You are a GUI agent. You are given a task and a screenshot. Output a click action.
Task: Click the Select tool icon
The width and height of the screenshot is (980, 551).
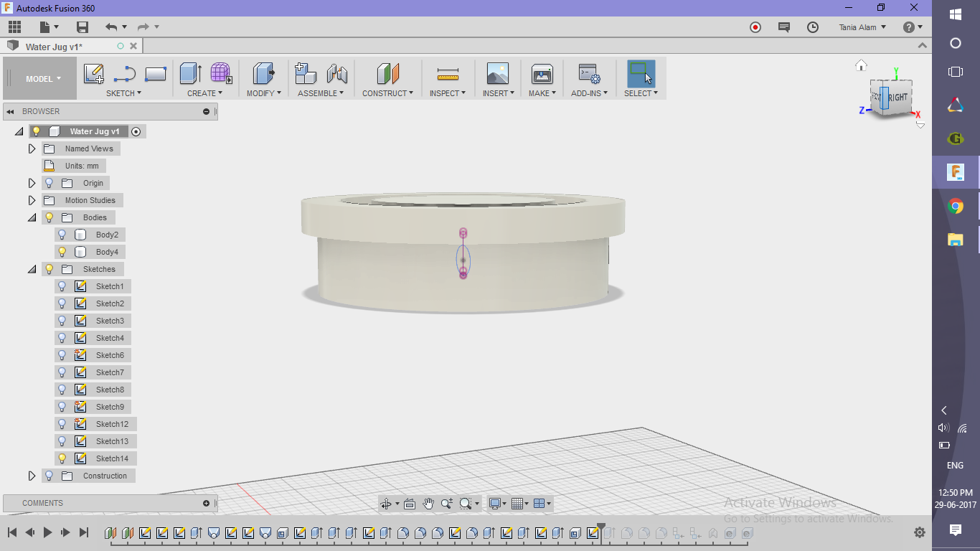(641, 74)
